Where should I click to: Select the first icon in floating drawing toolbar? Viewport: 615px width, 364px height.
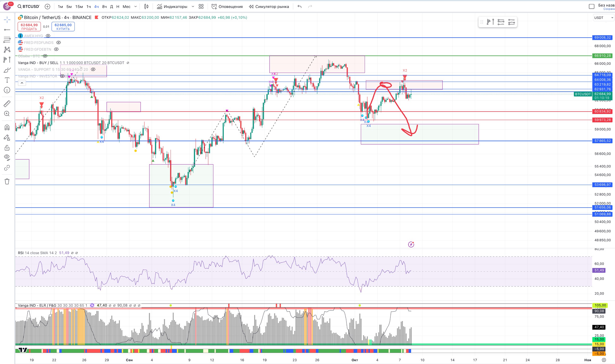pos(490,22)
